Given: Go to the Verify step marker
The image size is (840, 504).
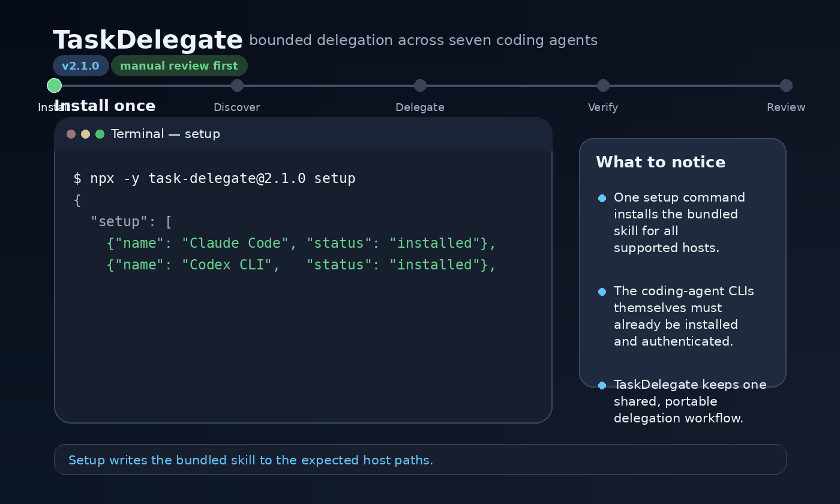Looking at the screenshot, I should [603, 86].
